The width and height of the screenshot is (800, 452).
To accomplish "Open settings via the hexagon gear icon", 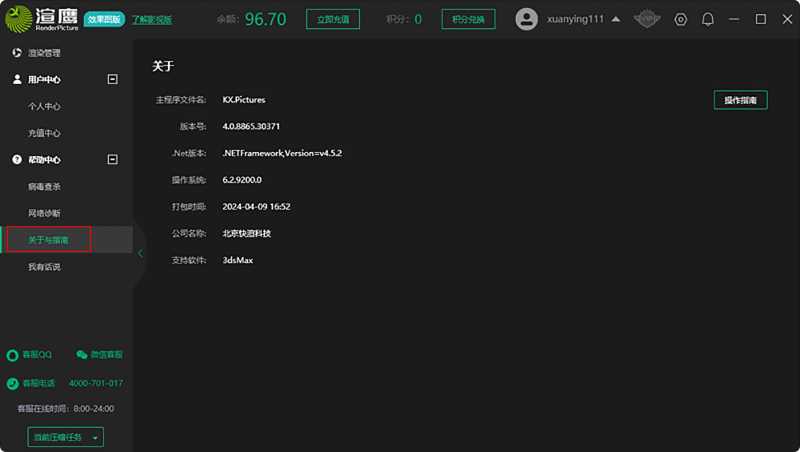I will click(x=681, y=19).
